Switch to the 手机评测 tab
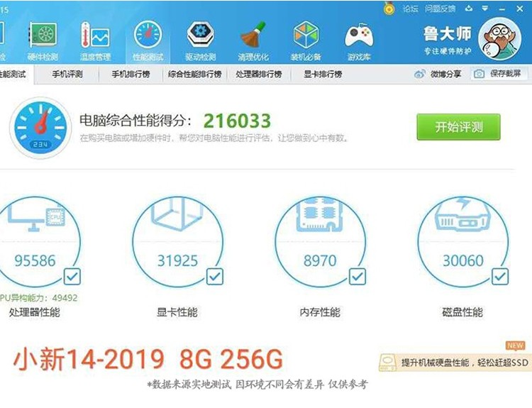 point(67,74)
